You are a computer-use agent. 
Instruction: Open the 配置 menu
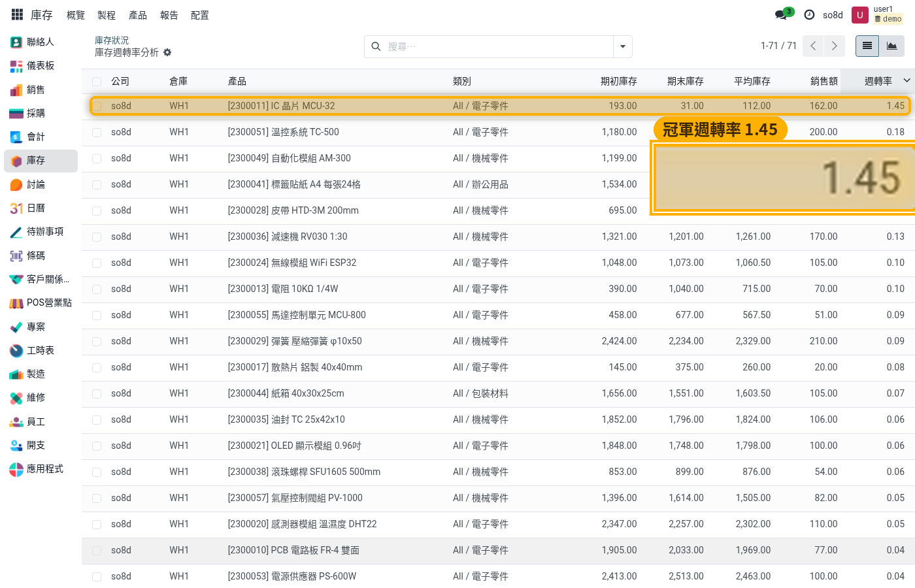200,15
